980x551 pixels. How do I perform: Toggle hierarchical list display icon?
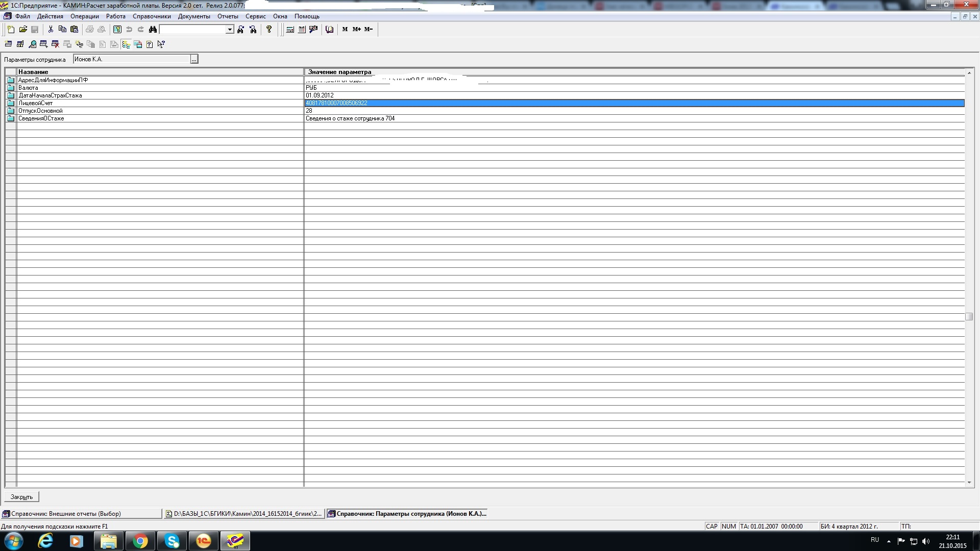point(126,44)
